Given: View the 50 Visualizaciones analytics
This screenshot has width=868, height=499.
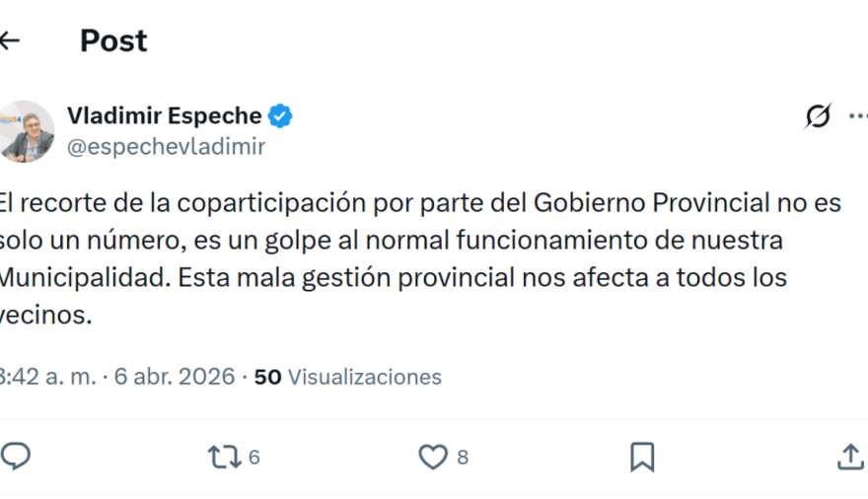Looking at the screenshot, I should (347, 377).
